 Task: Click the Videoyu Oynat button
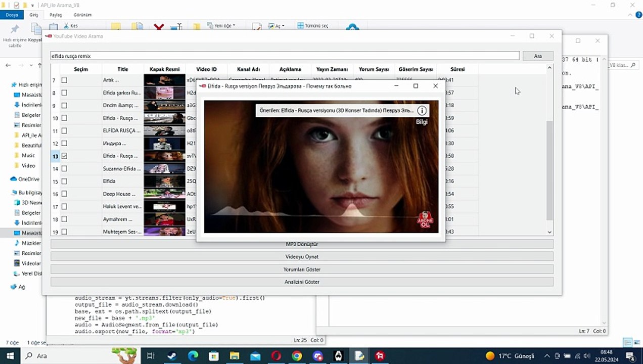tap(302, 257)
